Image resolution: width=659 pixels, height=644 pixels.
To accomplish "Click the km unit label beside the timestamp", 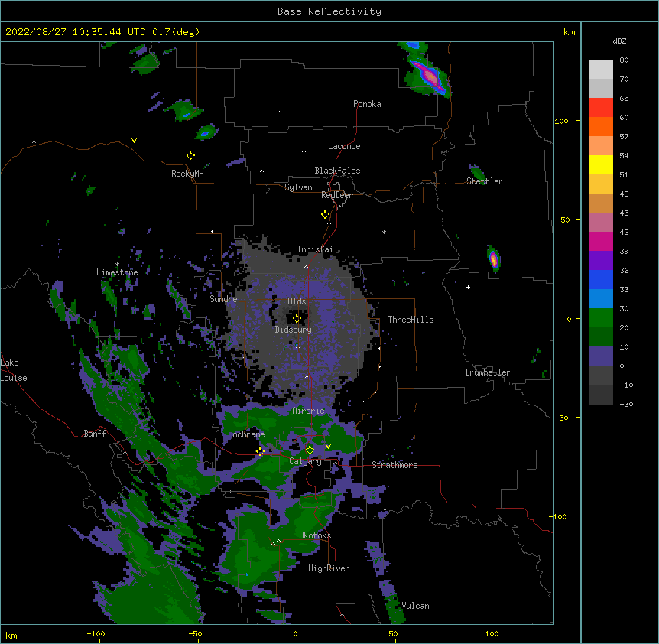I will coord(570,32).
